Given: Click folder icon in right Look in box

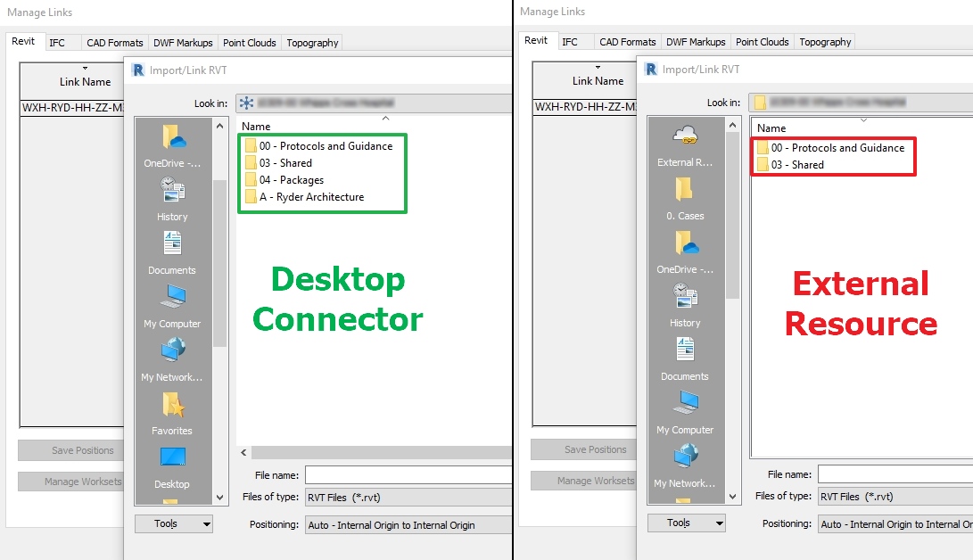Looking at the screenshot, I should coord(760,103).
